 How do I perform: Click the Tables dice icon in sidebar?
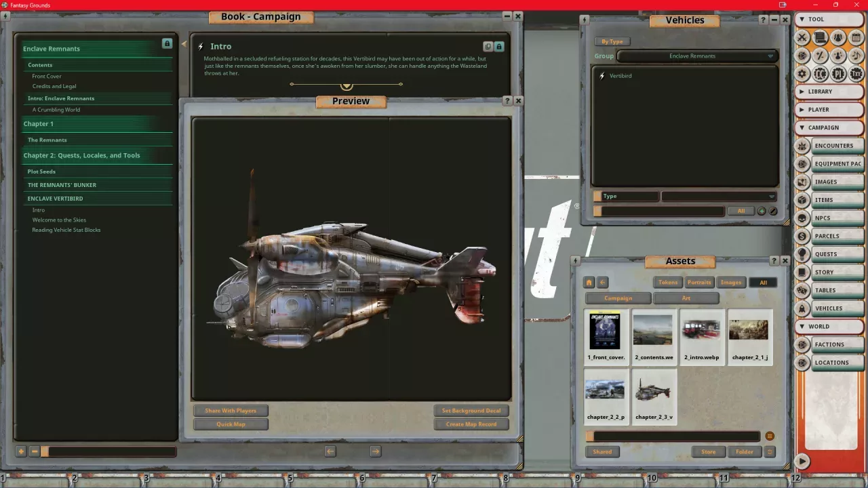(x=802, y=290)
